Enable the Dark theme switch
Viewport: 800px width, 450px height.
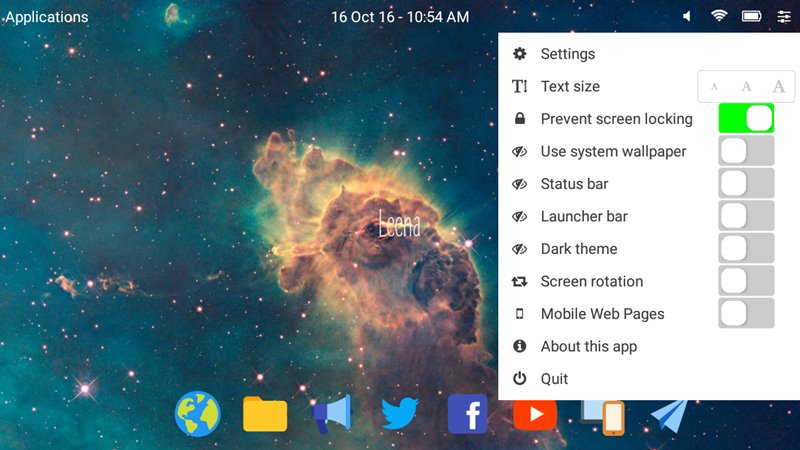[746, 248]
